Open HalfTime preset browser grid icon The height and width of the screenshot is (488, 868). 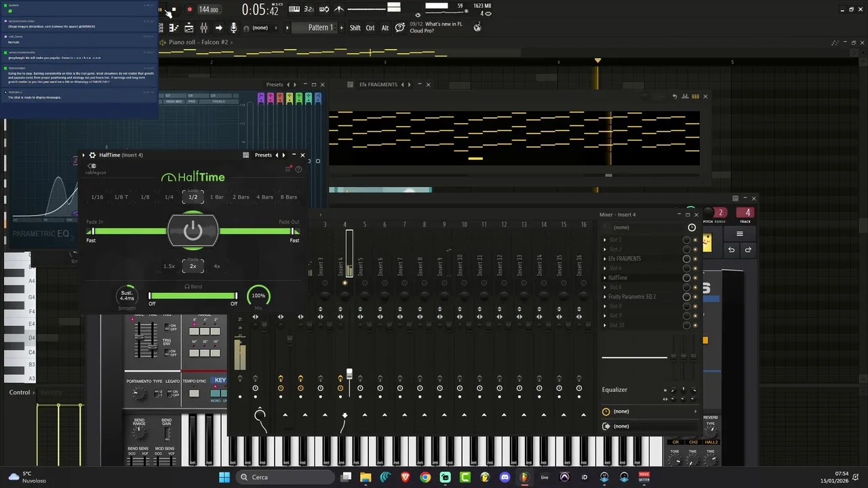coord(245,155)
